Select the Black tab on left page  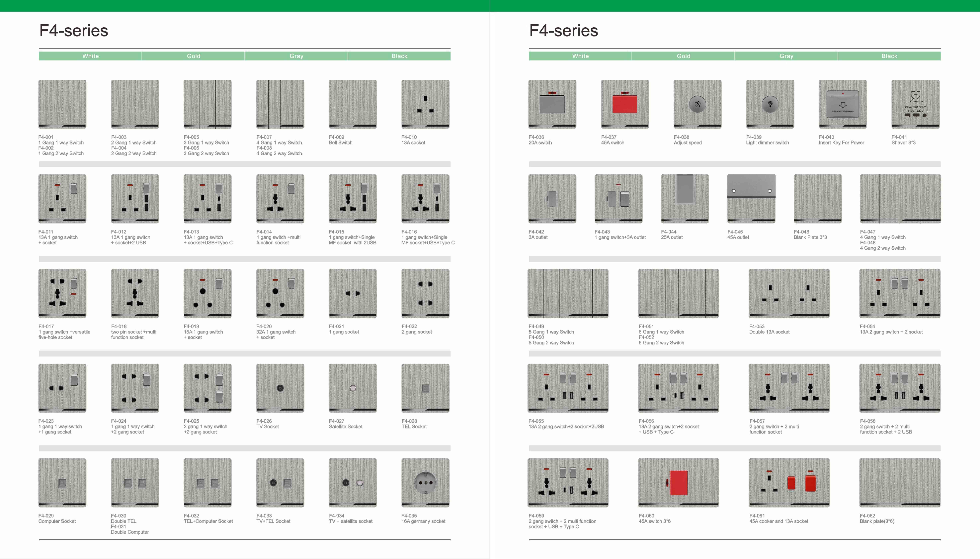[399, 56]
